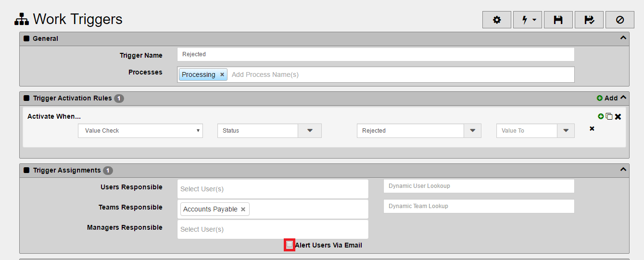Open the Value To dropdown arrow
Screen dimensions: 644x260
pos(566,131)
